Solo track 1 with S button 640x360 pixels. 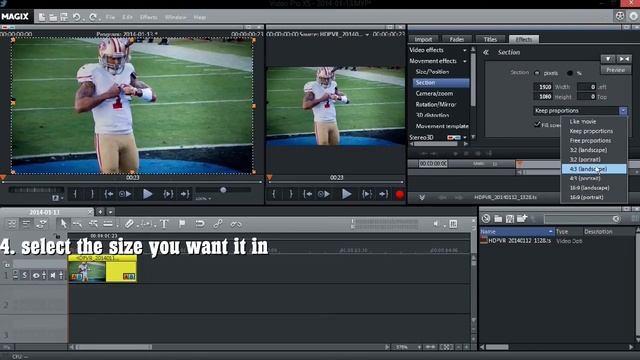[25, 276]
